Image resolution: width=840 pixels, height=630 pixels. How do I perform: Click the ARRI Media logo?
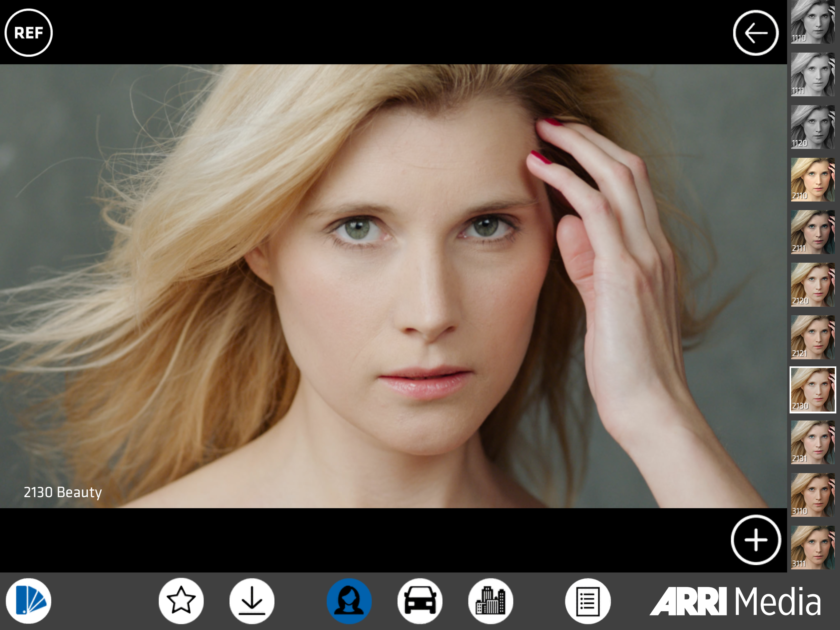[x=735, y=601]
